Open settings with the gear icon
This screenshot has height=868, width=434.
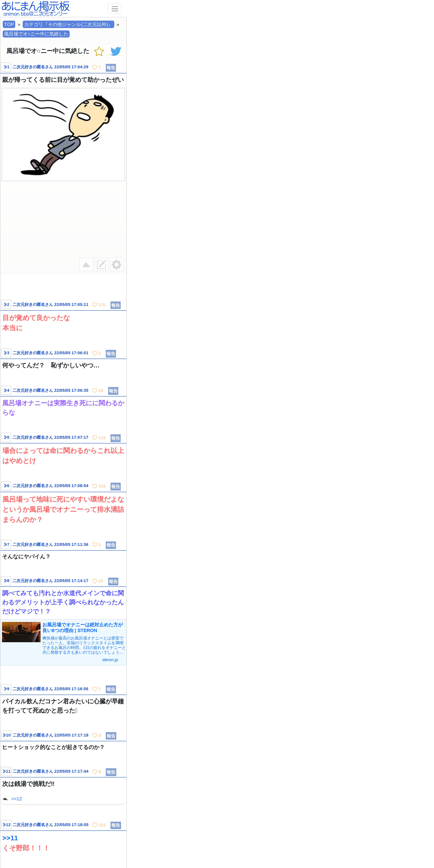click(x=117, y=265)
